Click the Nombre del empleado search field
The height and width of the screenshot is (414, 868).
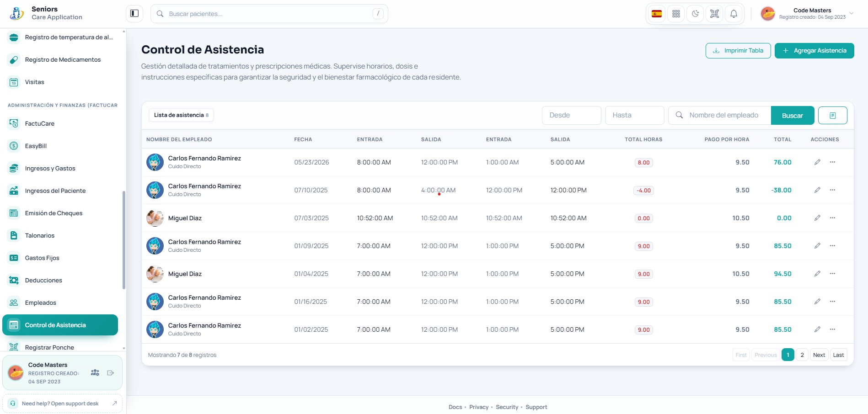pos(720,115)
